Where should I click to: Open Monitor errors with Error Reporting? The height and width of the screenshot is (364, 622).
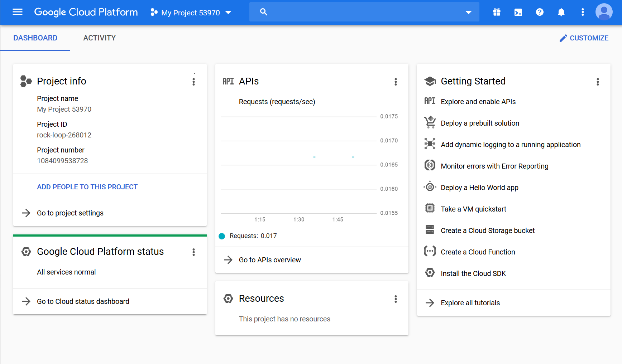[494, 166]
